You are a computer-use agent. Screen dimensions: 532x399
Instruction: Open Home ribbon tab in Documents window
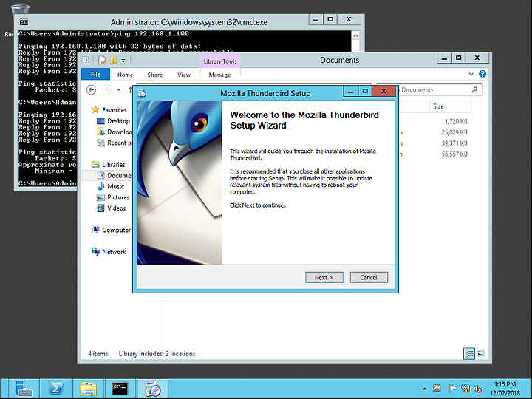click(x=125, y=75)
